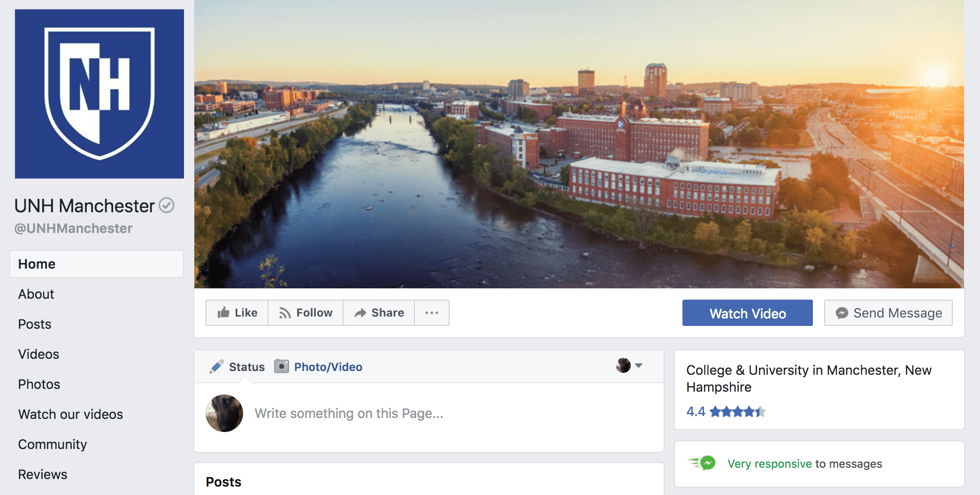Click the very responsive Messenger badge icon
This screenshot has height=495, width=980.
pos(702,464)
